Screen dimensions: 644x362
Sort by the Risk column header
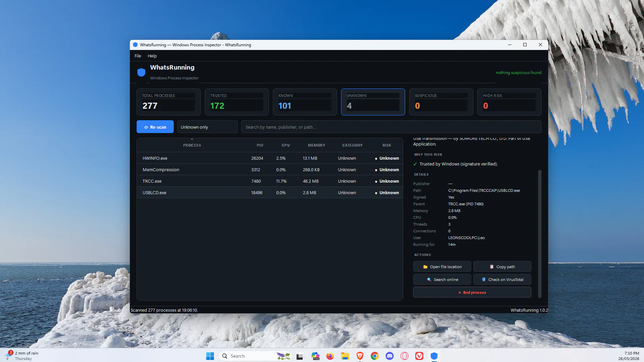tap(387, 145)
